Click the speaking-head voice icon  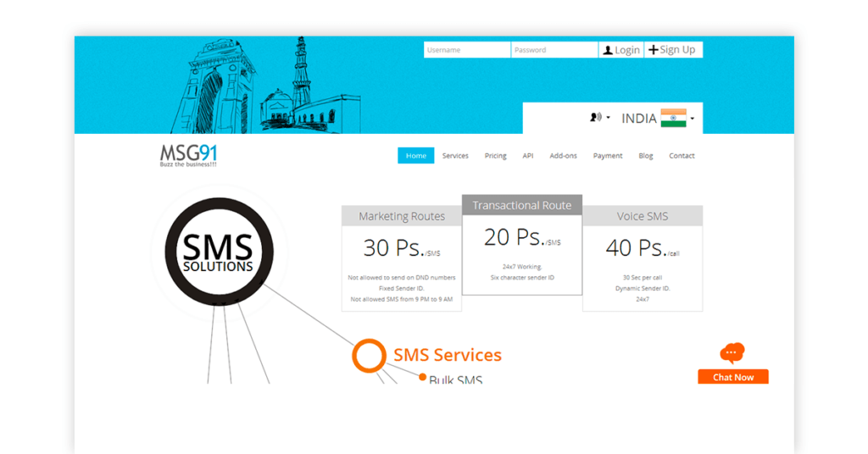(x=595, y=118)
